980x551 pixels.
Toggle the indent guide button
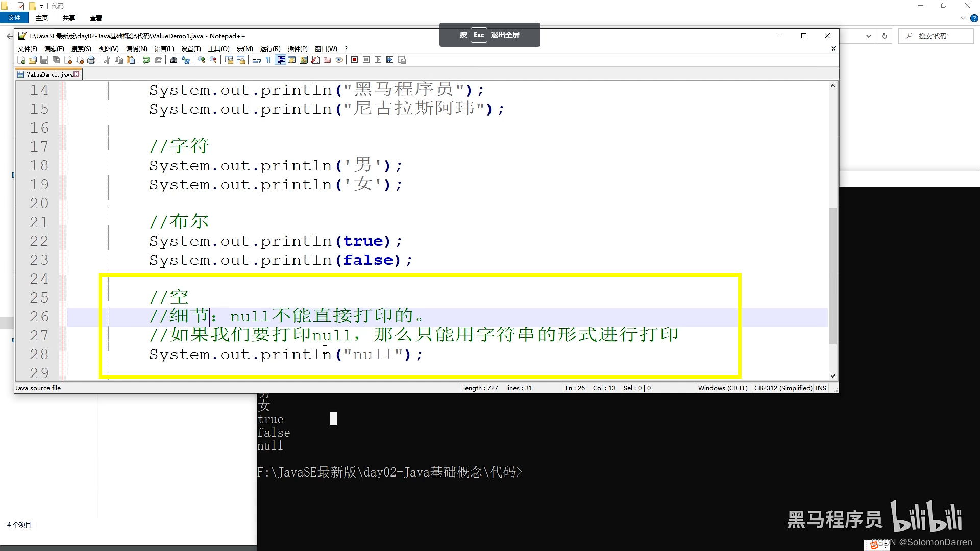tap(280, 60)
